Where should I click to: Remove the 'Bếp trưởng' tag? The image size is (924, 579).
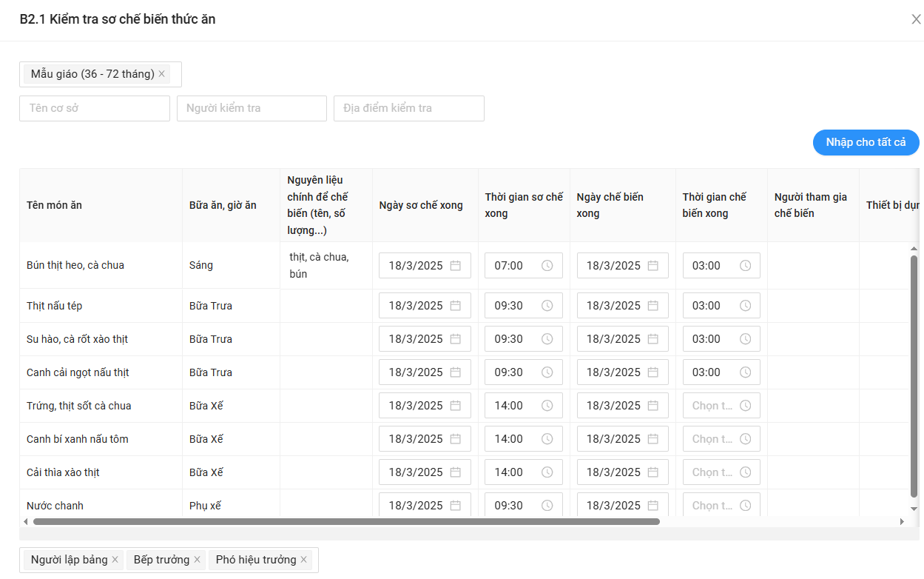197,560
